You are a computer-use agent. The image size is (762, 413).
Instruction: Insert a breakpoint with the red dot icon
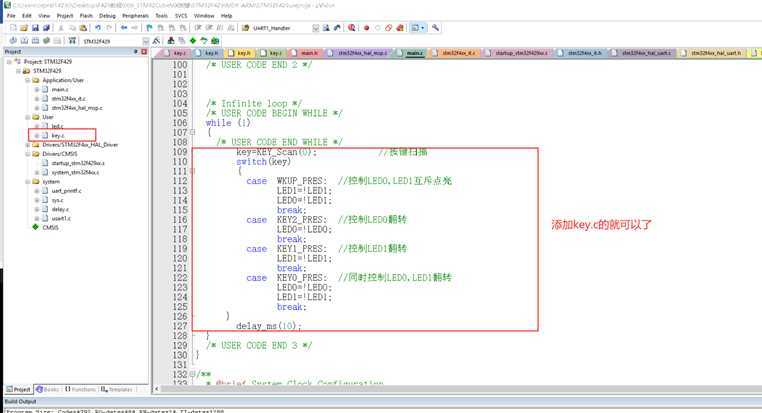(x=366, y=28)
